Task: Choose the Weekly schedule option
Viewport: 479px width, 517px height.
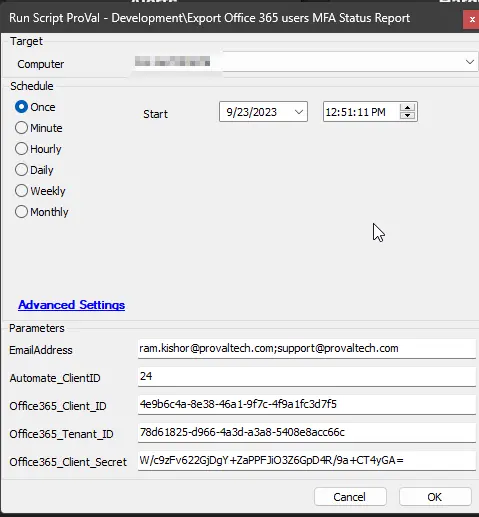Action: [21, 191]
